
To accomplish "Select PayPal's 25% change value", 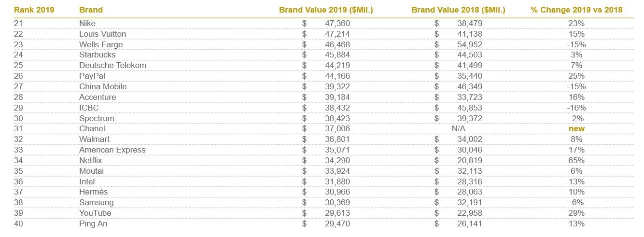I will 576,76.
